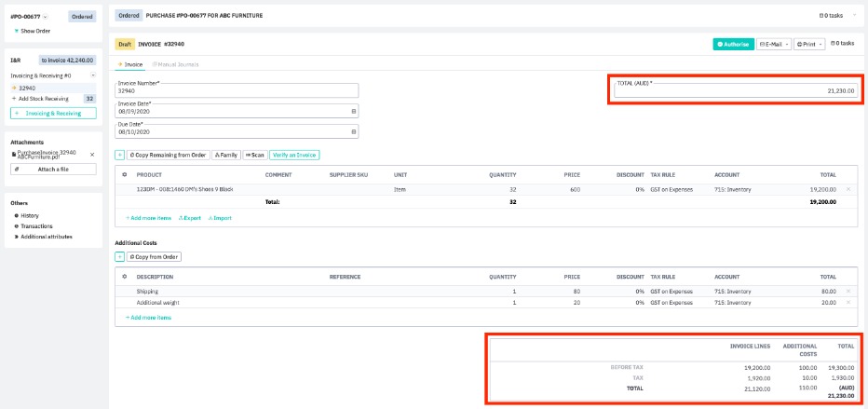Screen dimensions: 868x409
Task: Switch to the Manual Journals tab
Action: click(175, 64)
